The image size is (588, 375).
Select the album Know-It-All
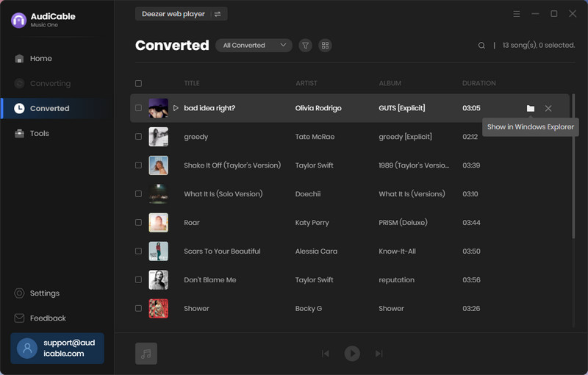pyautogui.click(x=397, y=251)
